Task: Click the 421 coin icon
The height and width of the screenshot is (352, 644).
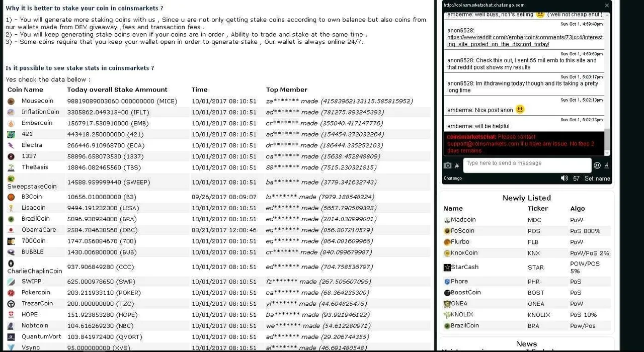Action: (x=11, y=135)
